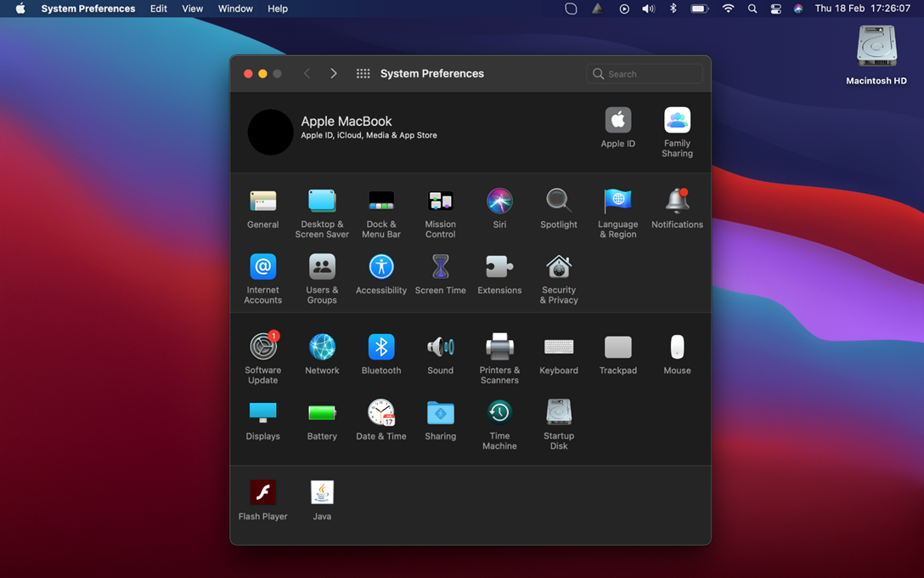Open Family Sharing settings
924x578 pixels.
pyautogui.click(x=677, y=121)
